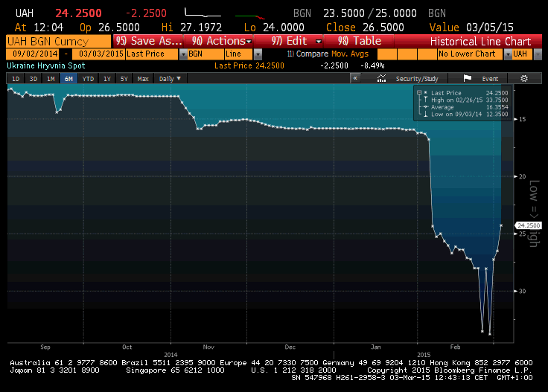548x392 pixels.
Task: Expand the Daily periodicity dropdown
Action: pos(170,79)
